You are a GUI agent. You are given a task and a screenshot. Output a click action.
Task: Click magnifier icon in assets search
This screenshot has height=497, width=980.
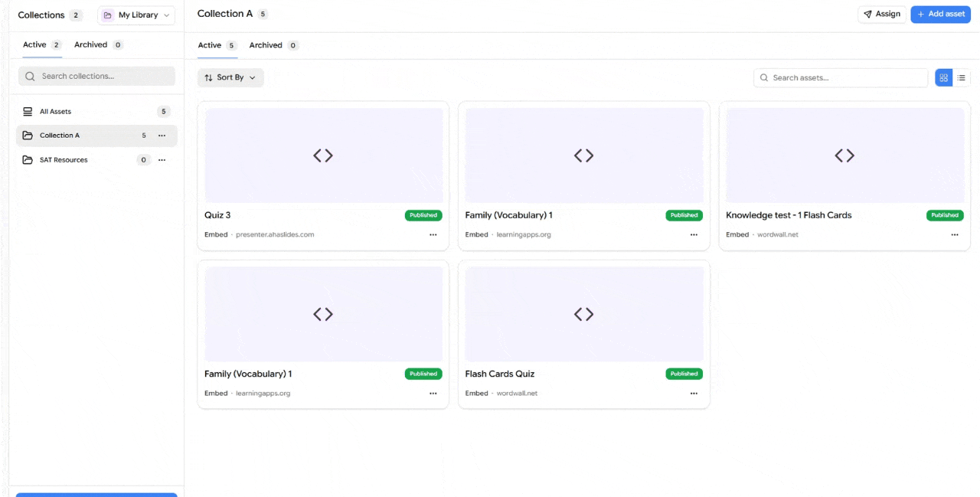pyautogui.click(x=764, y=78)
